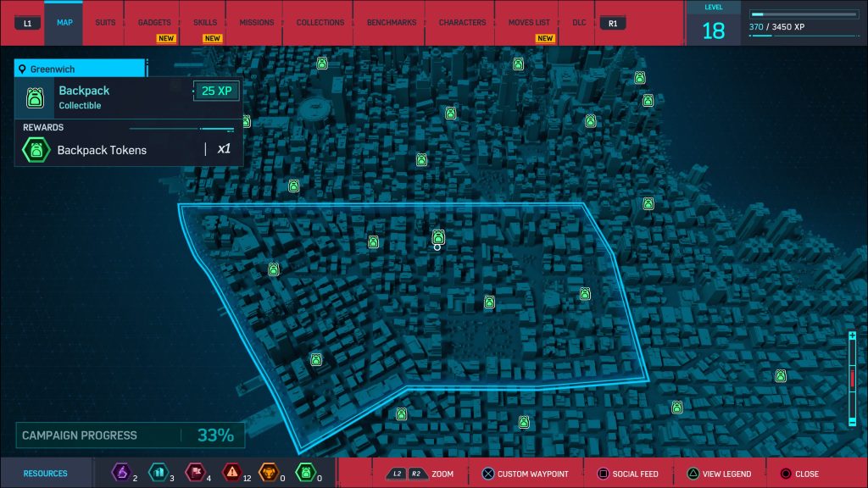Switch to the BENCHMARKS tab
Viewport: 868px width, 488px height.
[x=392, y=23]
